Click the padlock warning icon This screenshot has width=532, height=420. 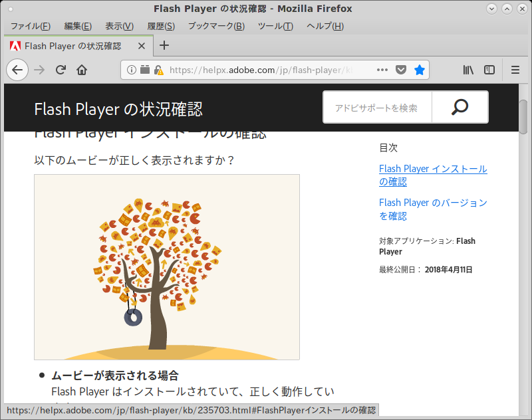(x=158, y=70)
